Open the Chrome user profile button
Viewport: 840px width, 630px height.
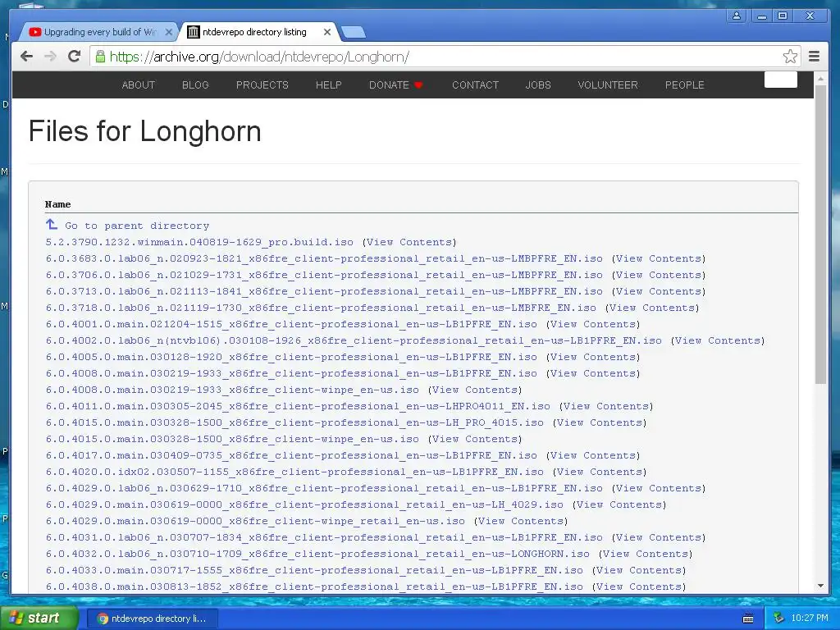737,16
